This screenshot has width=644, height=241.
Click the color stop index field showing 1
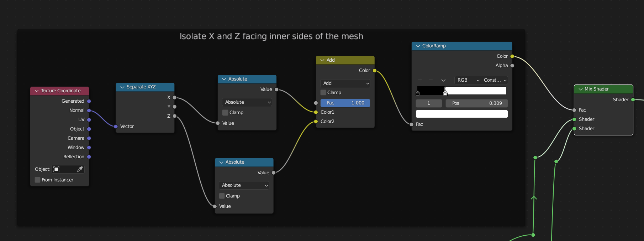(429, 103)
